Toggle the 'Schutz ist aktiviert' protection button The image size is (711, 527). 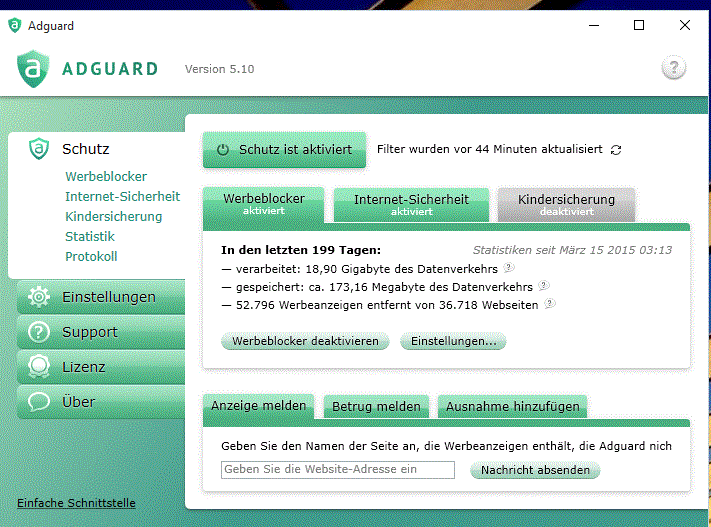coord(284,150)
